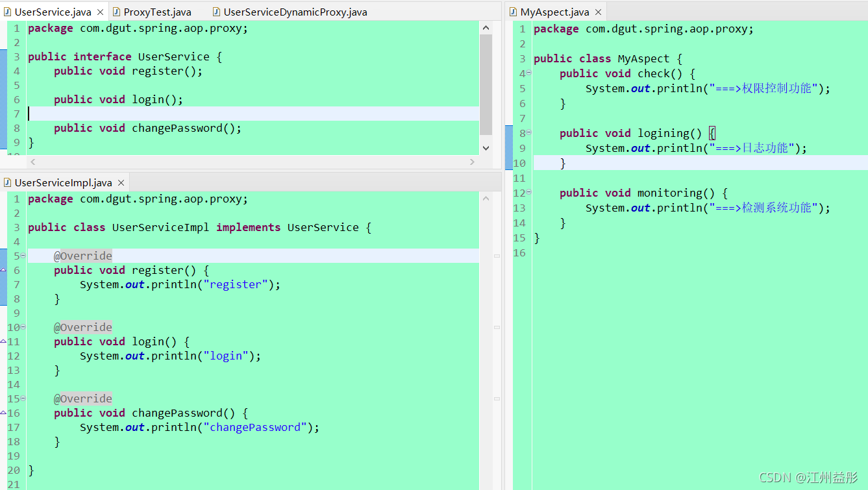The width and height of the screenshot is (868, 490).
Task: Click System.out.println("register") line
Action: point(180,284)
